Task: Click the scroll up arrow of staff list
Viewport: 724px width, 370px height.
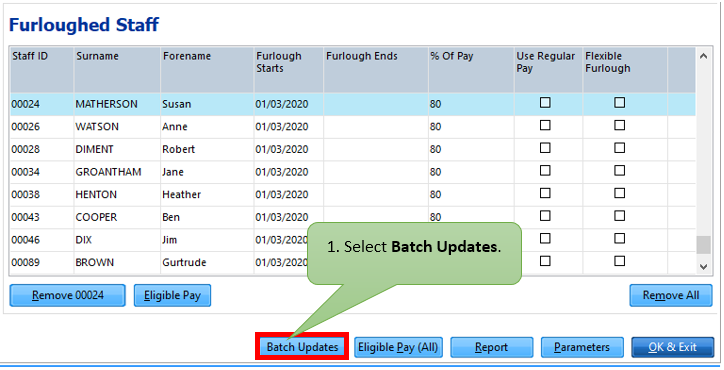Action: tap(703, 56)
